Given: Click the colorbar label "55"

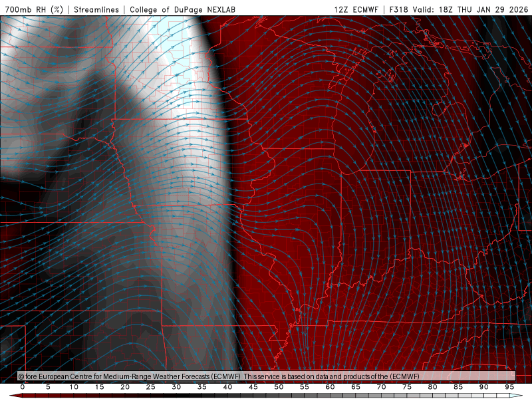Looking at the screenshot, I should point(305,387).
